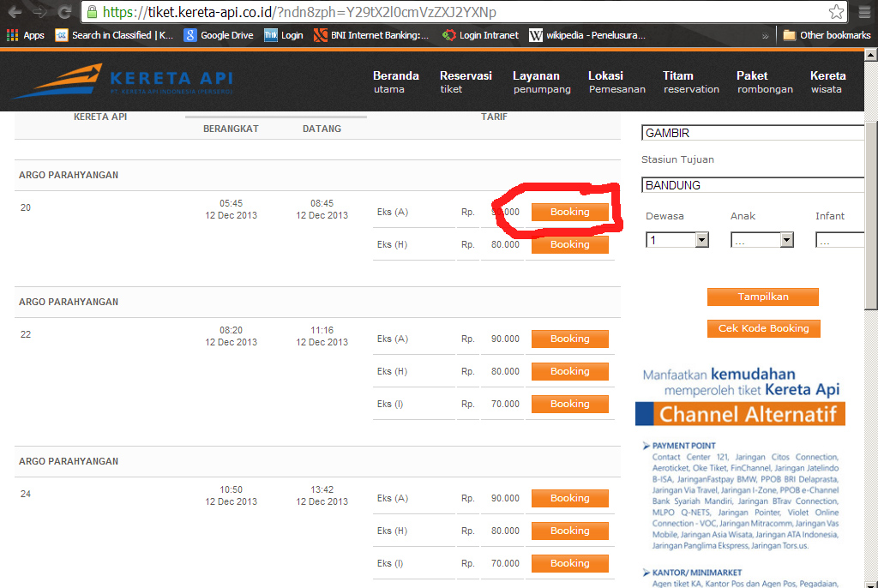This screenshot has height=588, width=878.
Task: Open the Dewasa passenger count dropdown
Action: click(677, 240)
